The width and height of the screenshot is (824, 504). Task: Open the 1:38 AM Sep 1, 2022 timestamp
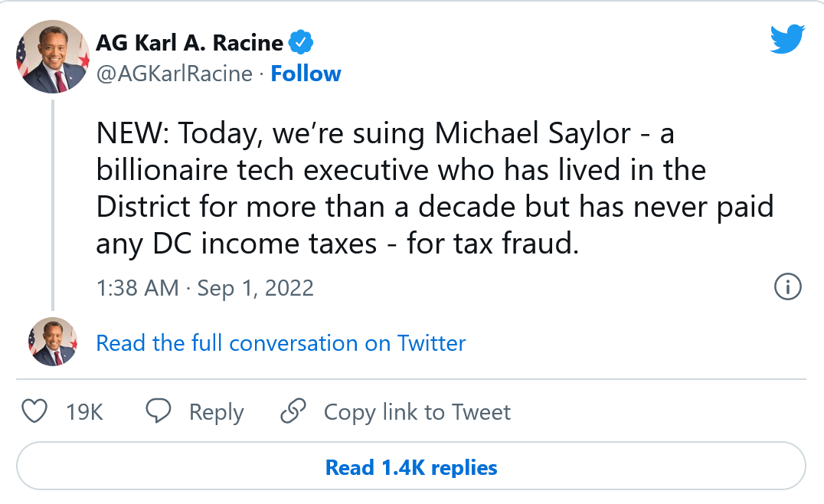coord(204,288)
